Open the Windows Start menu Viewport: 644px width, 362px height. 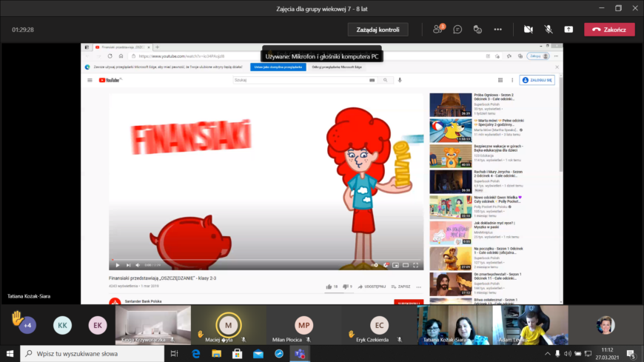pos(10,353)
